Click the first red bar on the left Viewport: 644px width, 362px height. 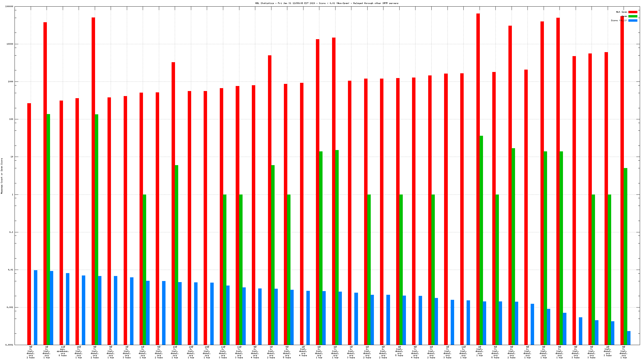(x=29, y=224)
